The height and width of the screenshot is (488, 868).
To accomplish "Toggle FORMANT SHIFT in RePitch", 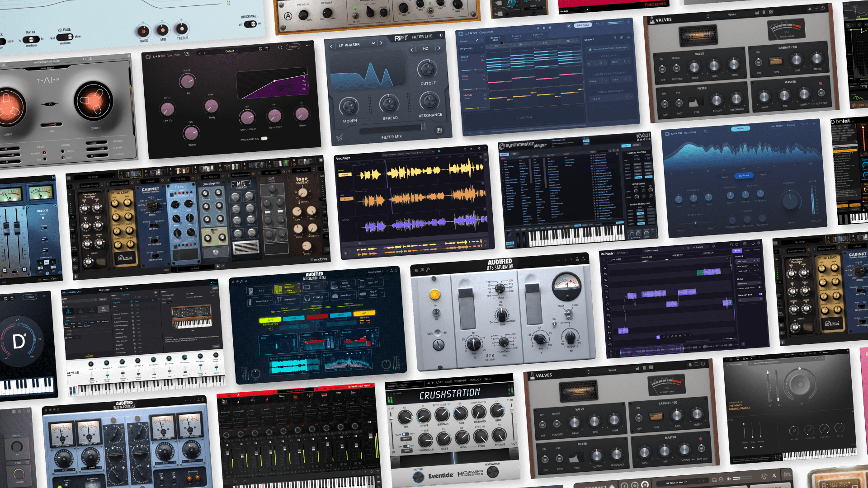I will (x=760, y=294).
